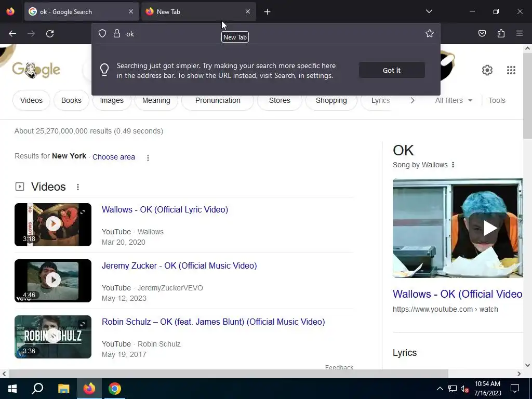532x399 pixels.
Task: Bookmark this page with star icon
Action: point(430,33)
